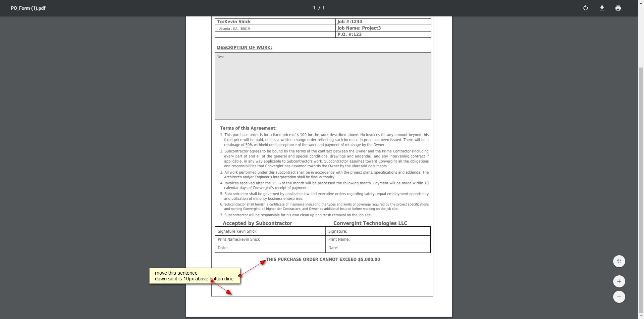Click the DESCRIPTION OF WORK heading
Screen dimensions: 644x319
(x=245, y=47)
